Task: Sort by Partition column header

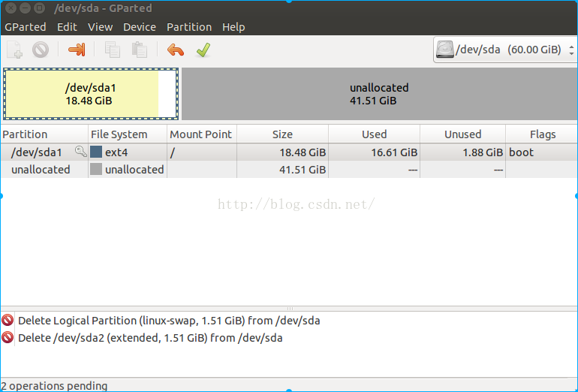Action: (x=44, y=134)
